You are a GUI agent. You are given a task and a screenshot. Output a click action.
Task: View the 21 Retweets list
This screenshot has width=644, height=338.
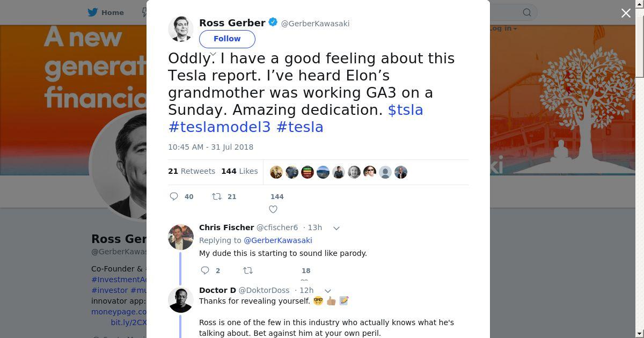tap(192, 171)
